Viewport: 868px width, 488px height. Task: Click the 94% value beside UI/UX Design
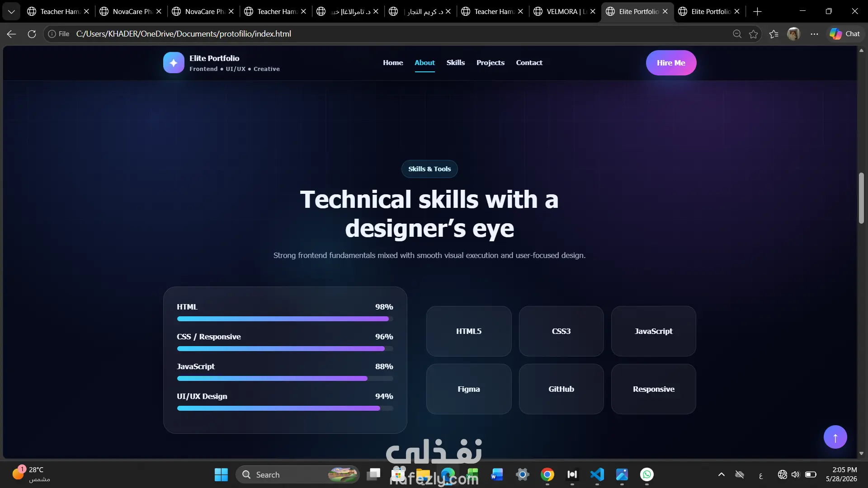coord(384,396)
